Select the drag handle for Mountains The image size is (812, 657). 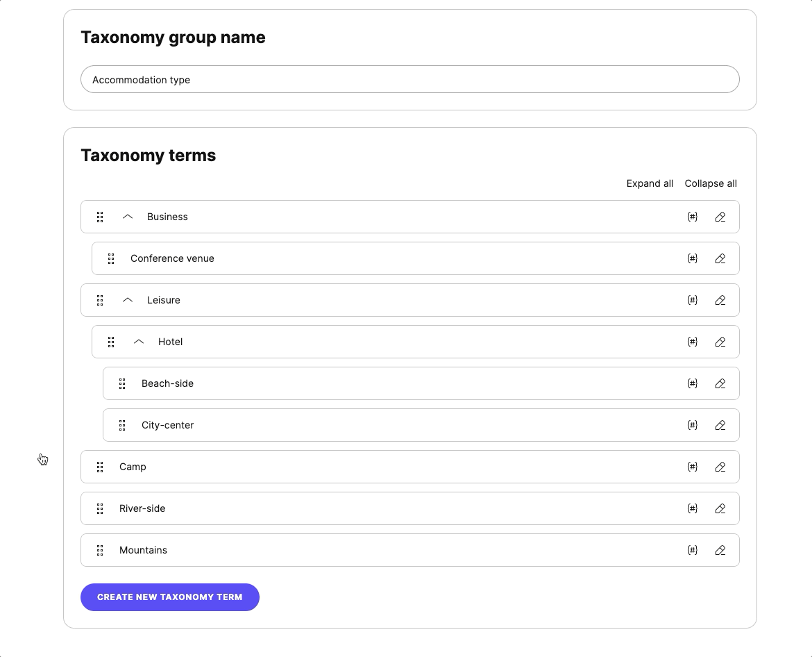point(100,550)
